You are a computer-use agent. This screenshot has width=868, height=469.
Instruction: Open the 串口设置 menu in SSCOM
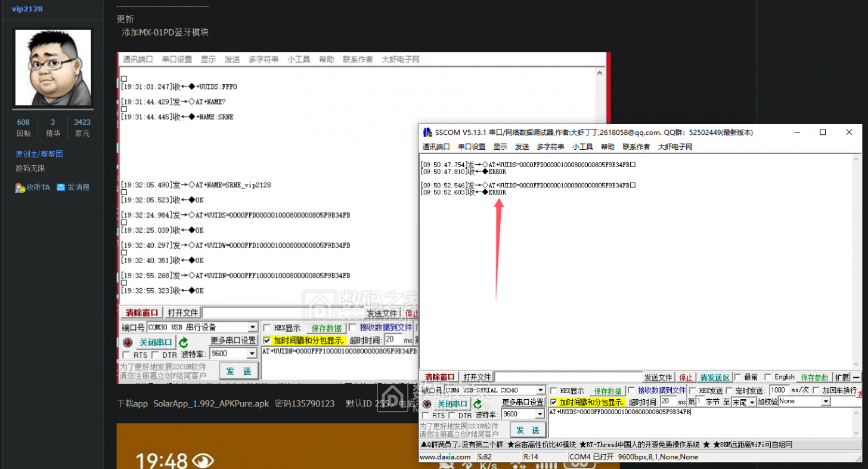point(472,147)
